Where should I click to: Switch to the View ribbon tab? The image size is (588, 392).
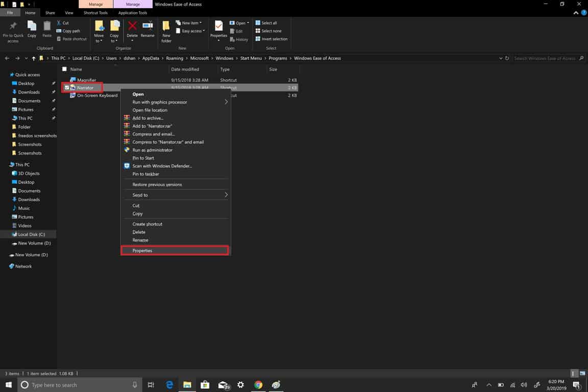click(x=69, y=13)
